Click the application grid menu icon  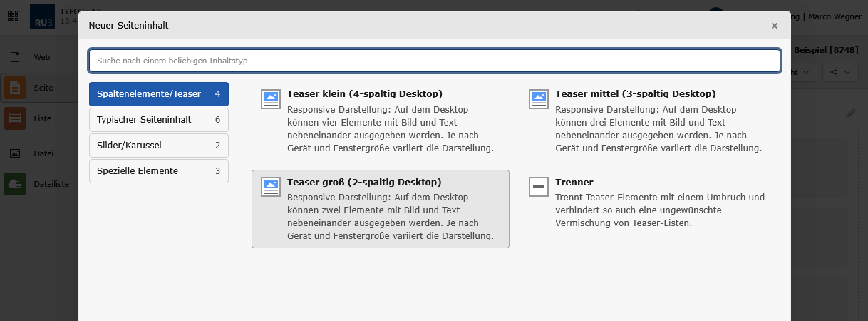click(13, 15)
